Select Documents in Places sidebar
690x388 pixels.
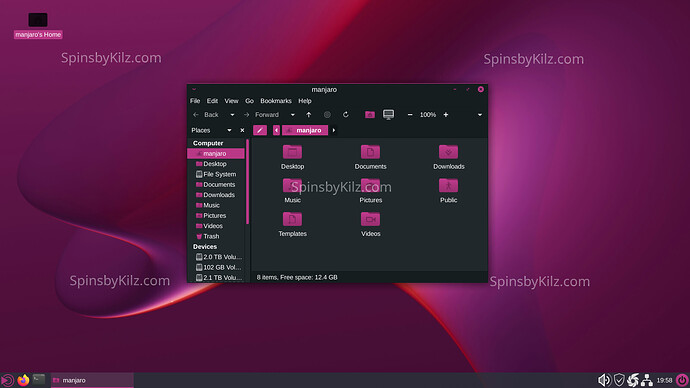click(x=216, y=184)
